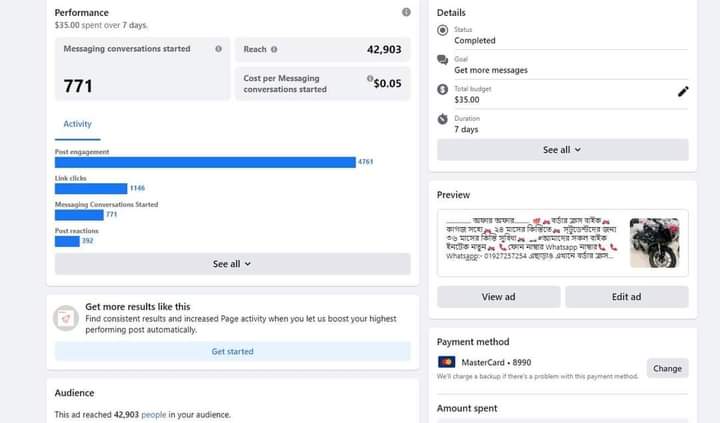The image size is (720, 423).
Task: Click info icon for Cost per Messaging conversations
Action: (370, 79)
